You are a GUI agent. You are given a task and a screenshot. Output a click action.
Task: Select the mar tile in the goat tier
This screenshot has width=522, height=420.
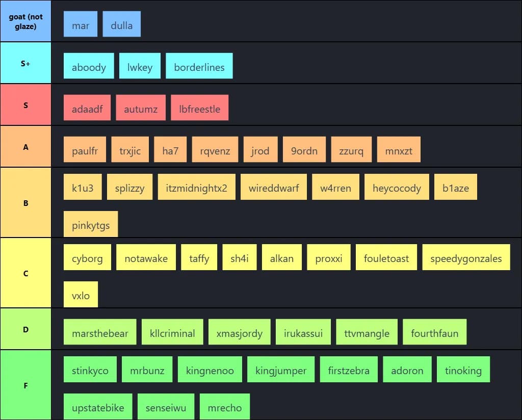[x=81, y=24]
